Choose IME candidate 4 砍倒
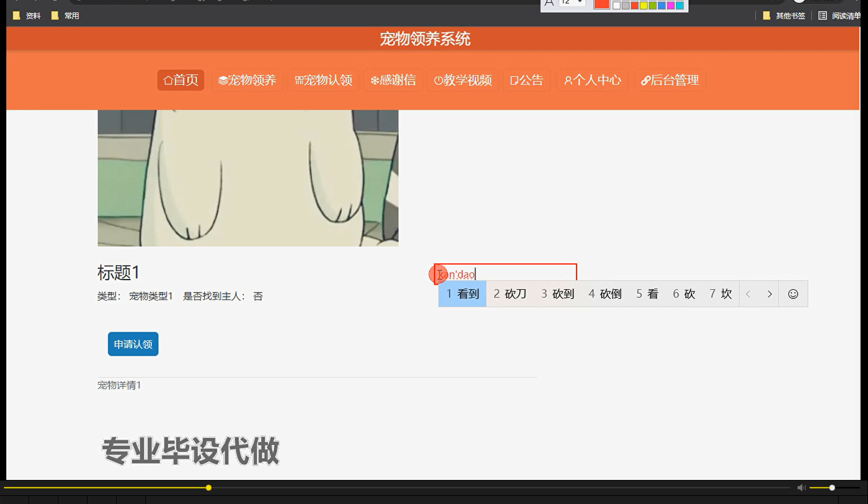 tap(605, 294)
